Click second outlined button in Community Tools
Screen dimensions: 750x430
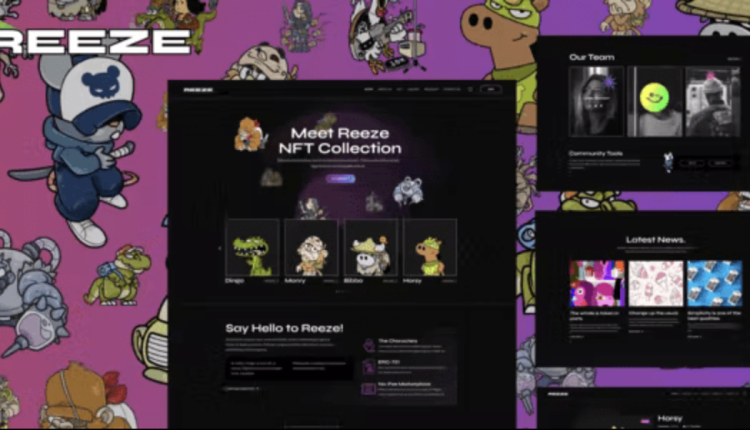(720, 163)
